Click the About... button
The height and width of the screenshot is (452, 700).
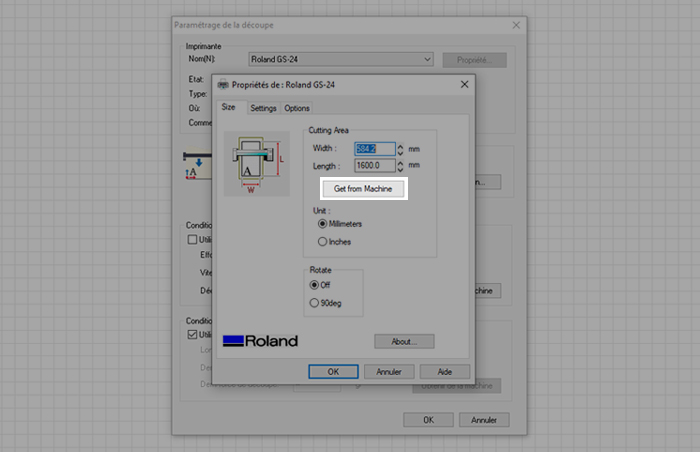(x=404, y=341)
